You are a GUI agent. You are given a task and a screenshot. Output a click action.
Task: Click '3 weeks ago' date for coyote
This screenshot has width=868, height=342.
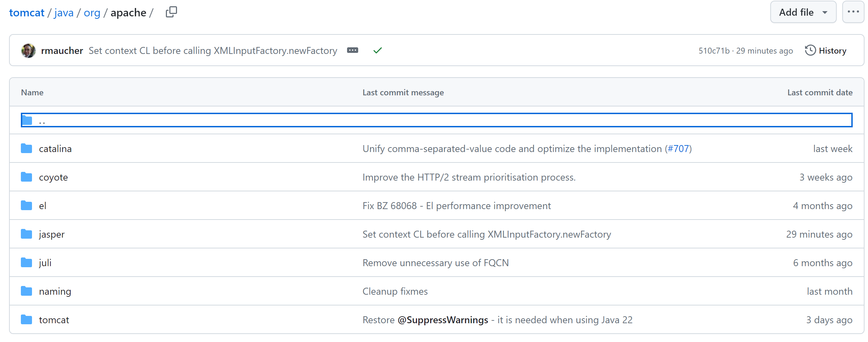coord(826,177)
